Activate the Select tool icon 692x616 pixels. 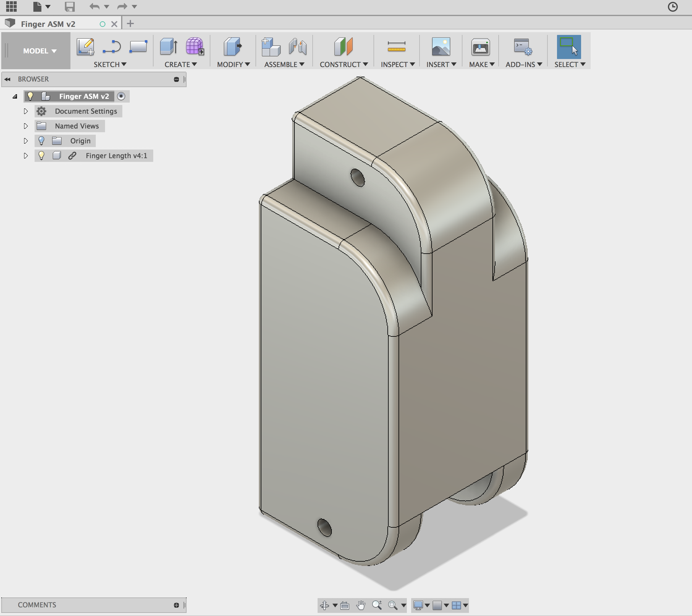coord(569,47)
